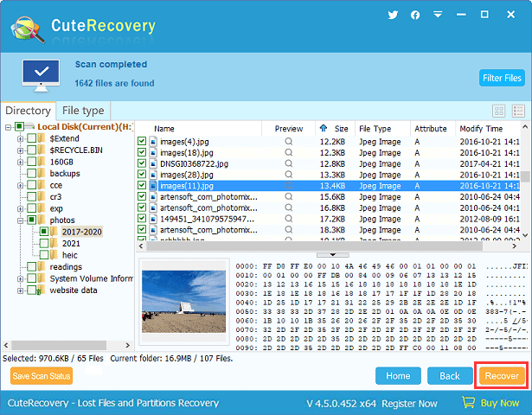Click the Filter Files button
This screenshot has height=415, width=532.
502,78
